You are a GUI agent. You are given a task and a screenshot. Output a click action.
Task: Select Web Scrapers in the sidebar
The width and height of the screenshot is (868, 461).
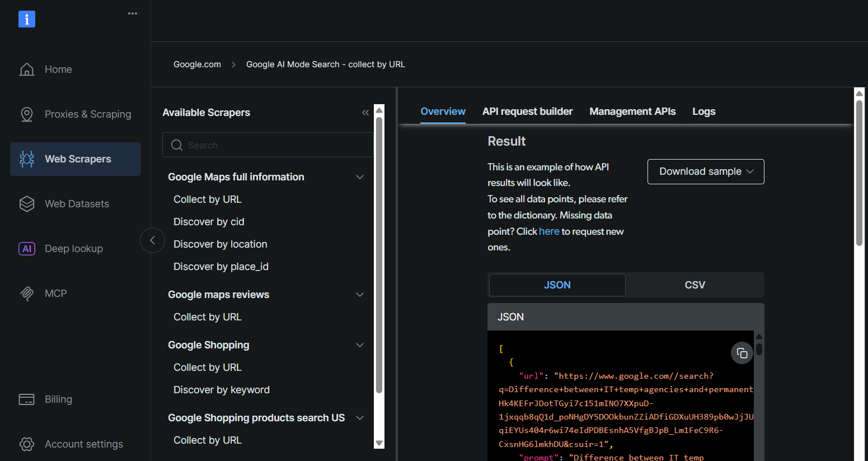click(76, 159)
